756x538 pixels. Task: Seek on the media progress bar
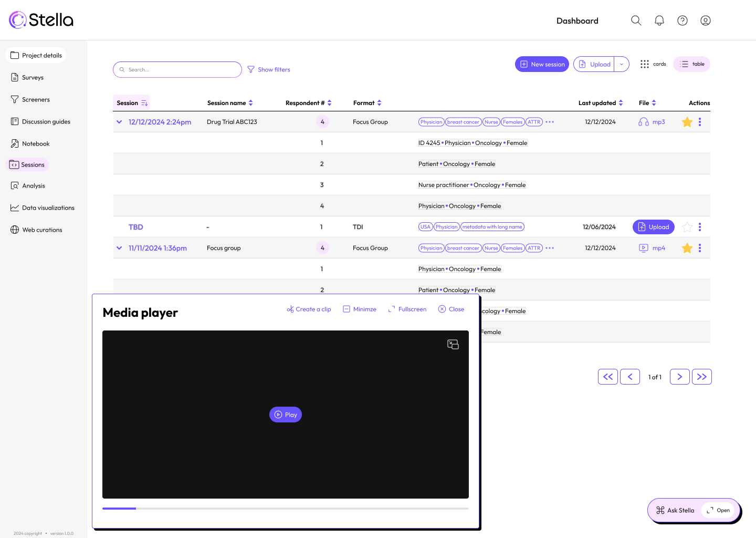pos(286,509)
